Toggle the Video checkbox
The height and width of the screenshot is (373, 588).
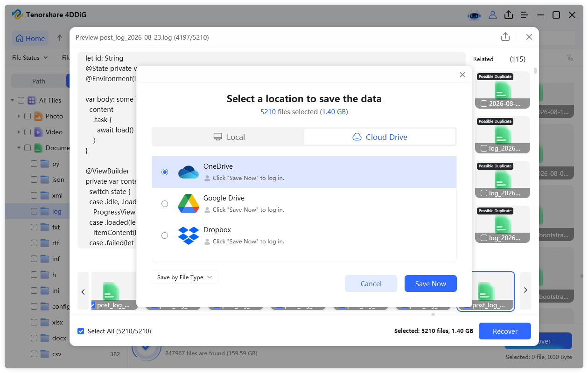tap(28, 132)
